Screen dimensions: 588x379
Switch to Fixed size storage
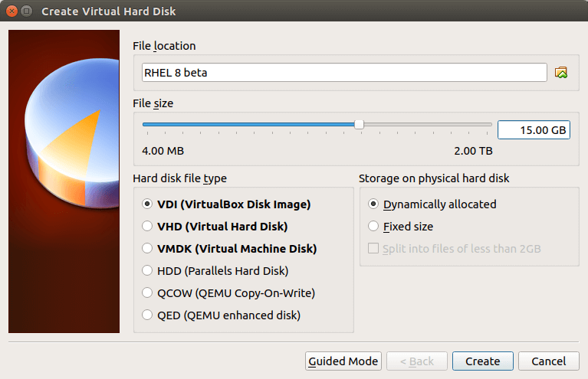373,227
